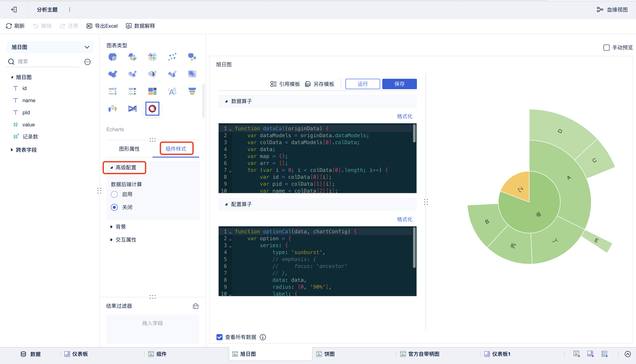Screen dimensions: 636x364
Task: Enable the 手动预览 checkbox
Action: [606, 47]
